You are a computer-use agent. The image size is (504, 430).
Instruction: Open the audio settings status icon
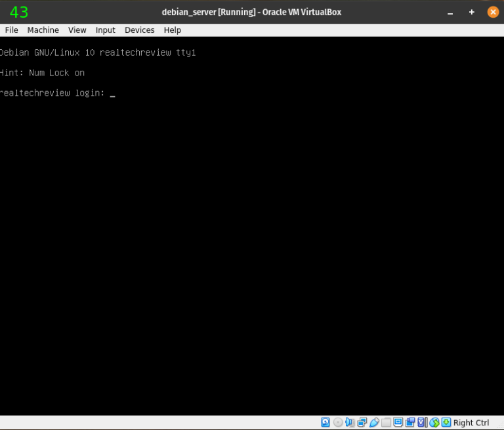[350, 422]
